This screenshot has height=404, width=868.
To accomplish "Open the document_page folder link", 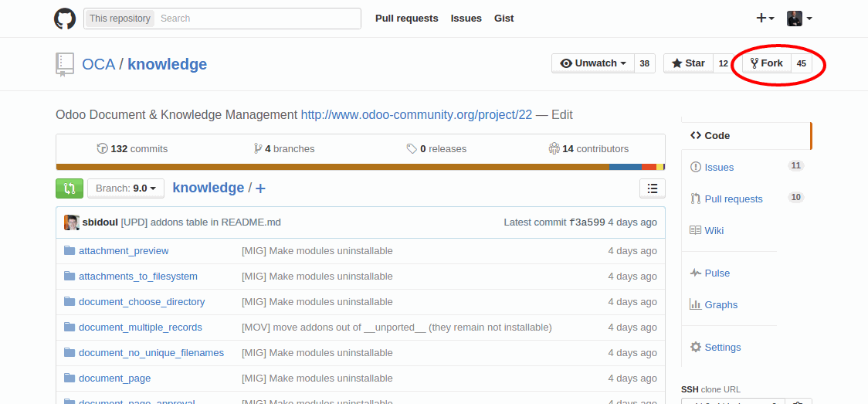I will click(x=115, y=378).
